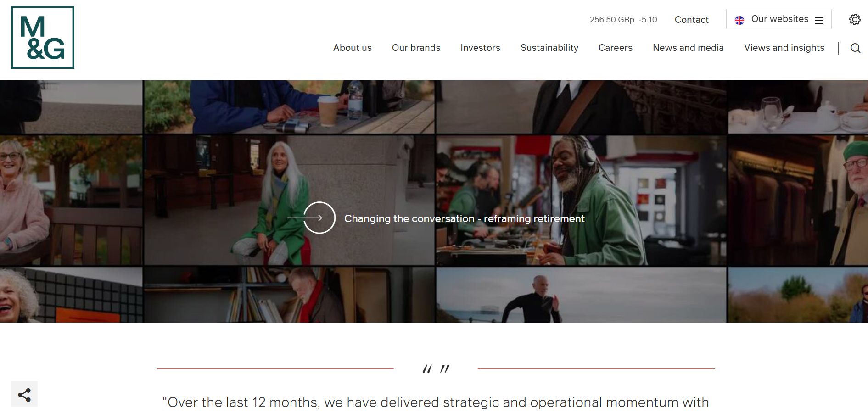Click the share icon button
This screenshot has height=413, width=868.
point(24,394)
